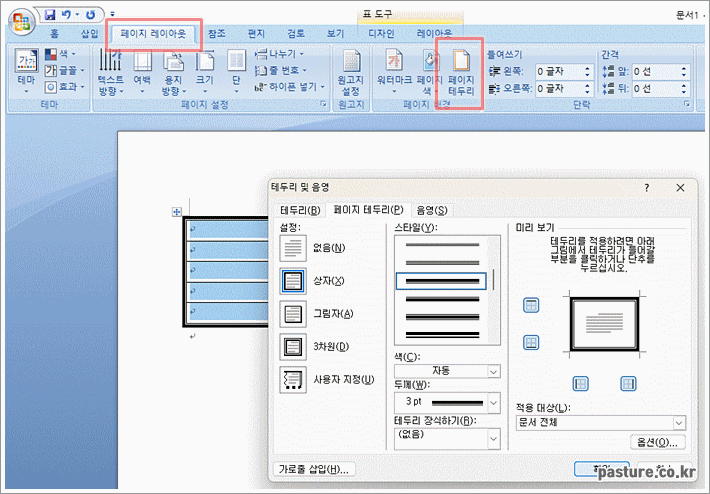Click the 가로줄 삽입 button
Viewport: 710px width, 494px height.
pyautogui.click(x=314, y=469)
